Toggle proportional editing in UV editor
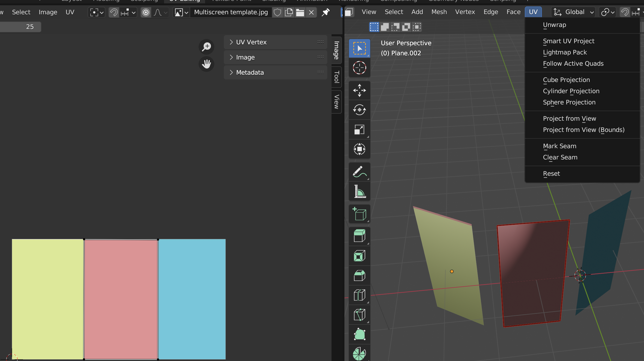Viewport: 644px width, 361px height. click(146, 12)
